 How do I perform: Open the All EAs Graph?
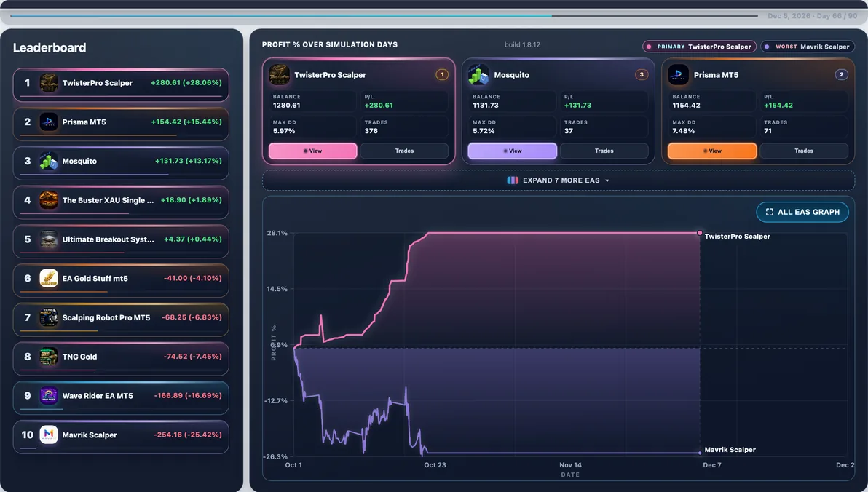[x=802, y=212]
